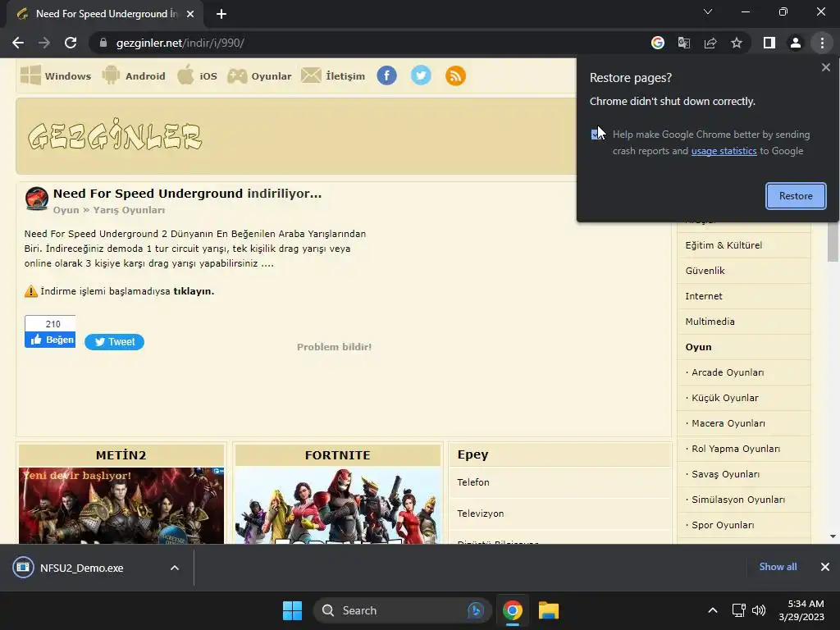
Task: Open the Windows category
Action: 56,75
